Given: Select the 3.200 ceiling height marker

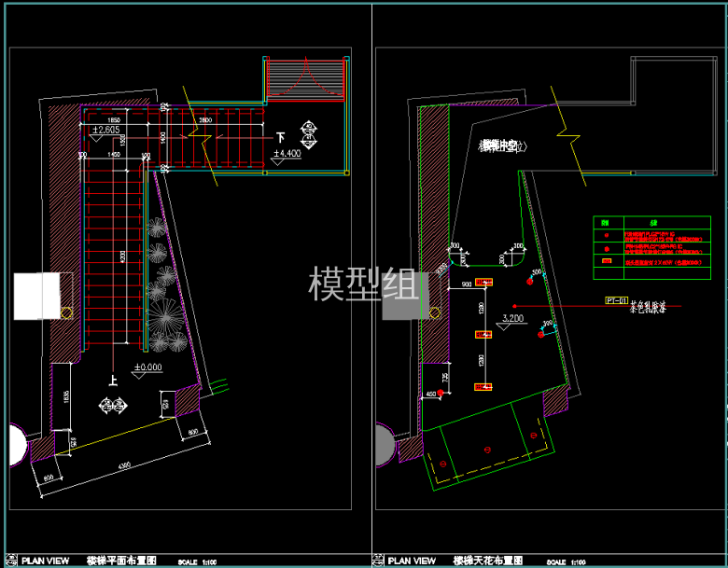Looking at the screenshot, I should [513, 319].
